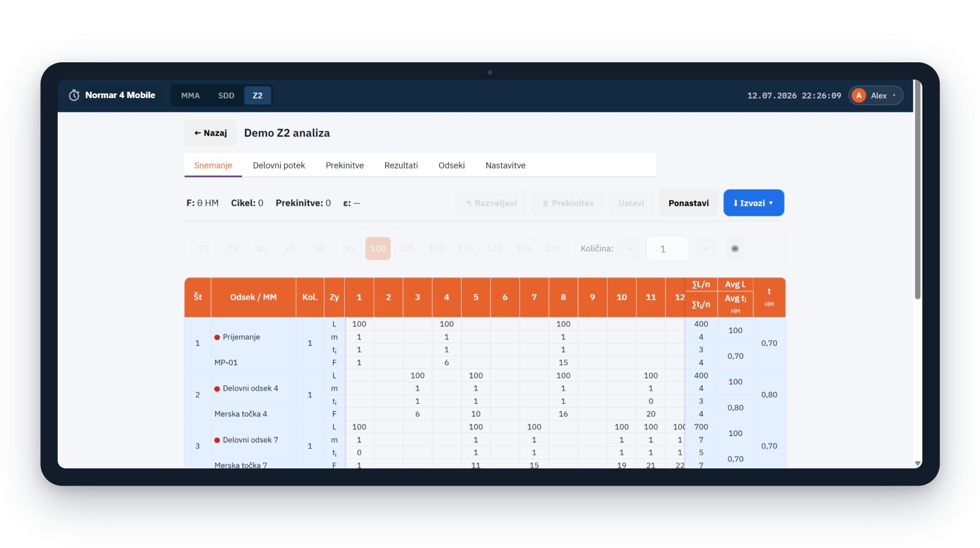Open the Nastavitve tab
Screen dimensions: 980x548
[x=506, y=166]
